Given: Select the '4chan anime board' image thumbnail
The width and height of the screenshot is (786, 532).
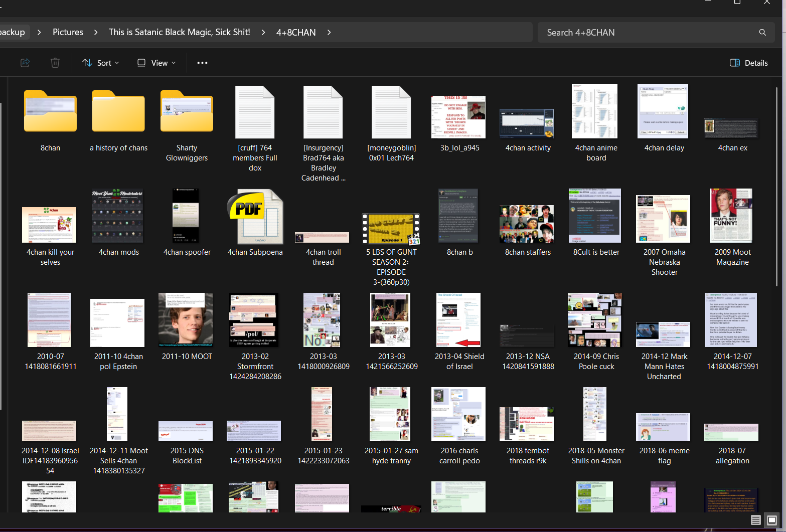Looking at the screenshot, I should pyautogui.click(x=595, y=111).
